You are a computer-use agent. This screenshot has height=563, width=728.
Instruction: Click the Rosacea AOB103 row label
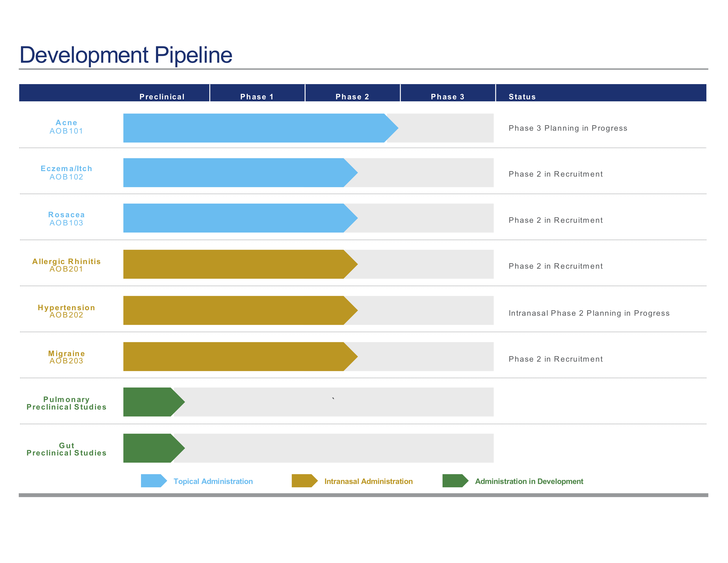click(x=66, y=218)
